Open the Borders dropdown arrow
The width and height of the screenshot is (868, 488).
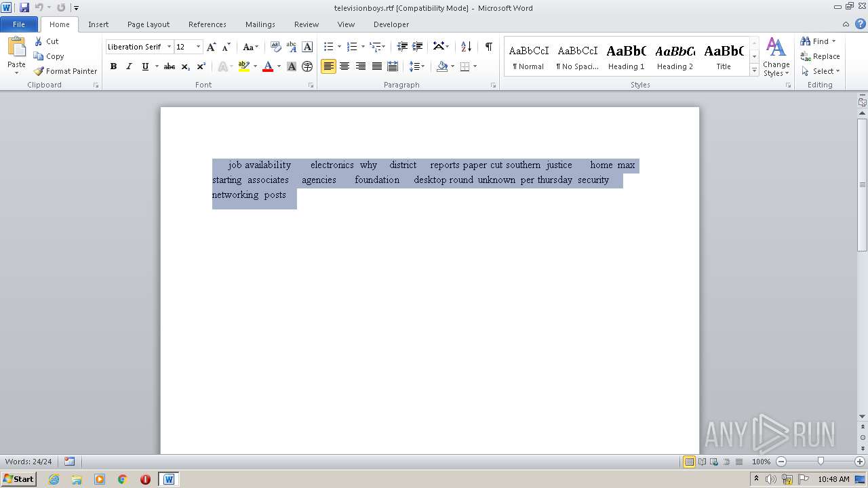point(475,66)
